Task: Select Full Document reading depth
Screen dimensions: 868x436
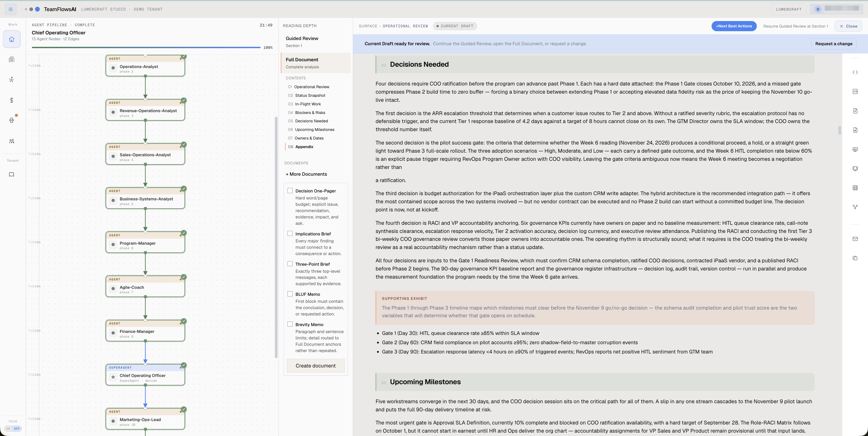Action: tap(316, 63)
